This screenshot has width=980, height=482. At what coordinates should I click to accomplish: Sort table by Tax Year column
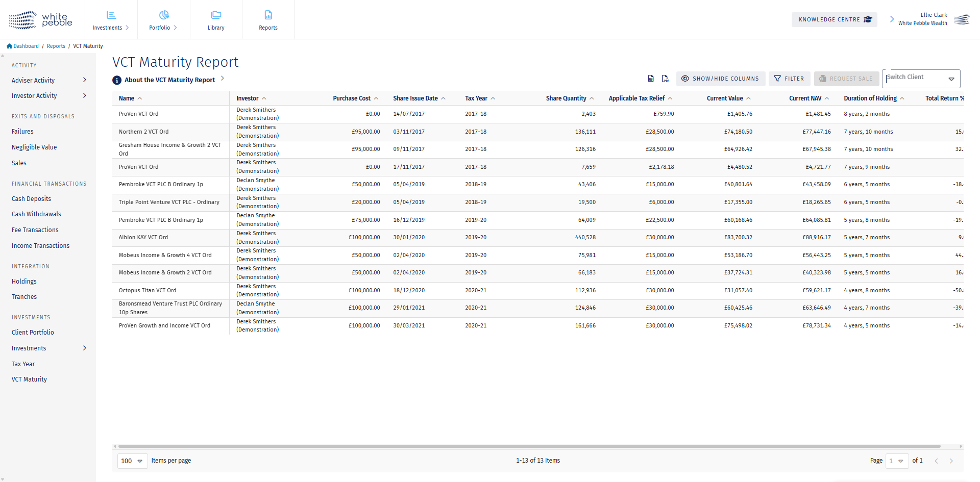coord(476,98)
